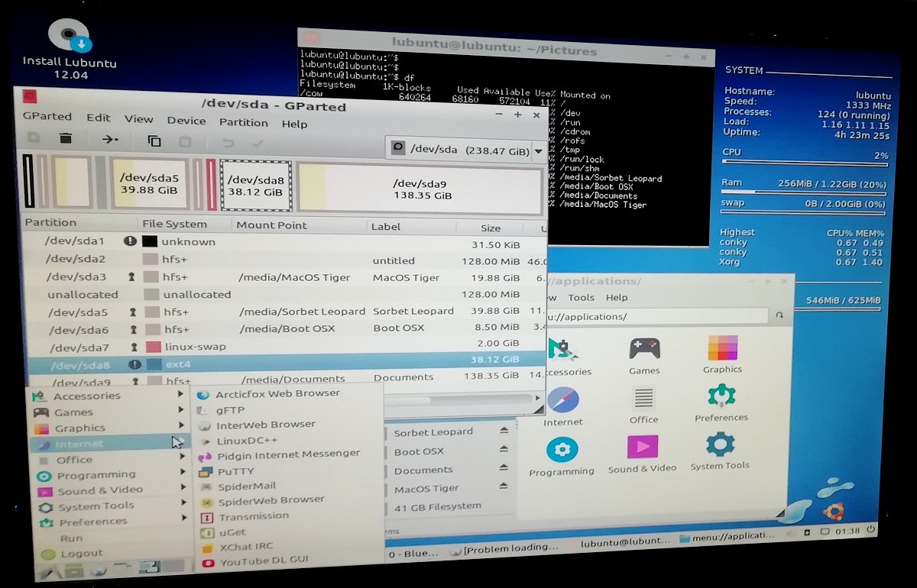Viewport: 917px width, 588px height.
Task: Open the Device menu in GParted
Action: click(x=186, y=121)
